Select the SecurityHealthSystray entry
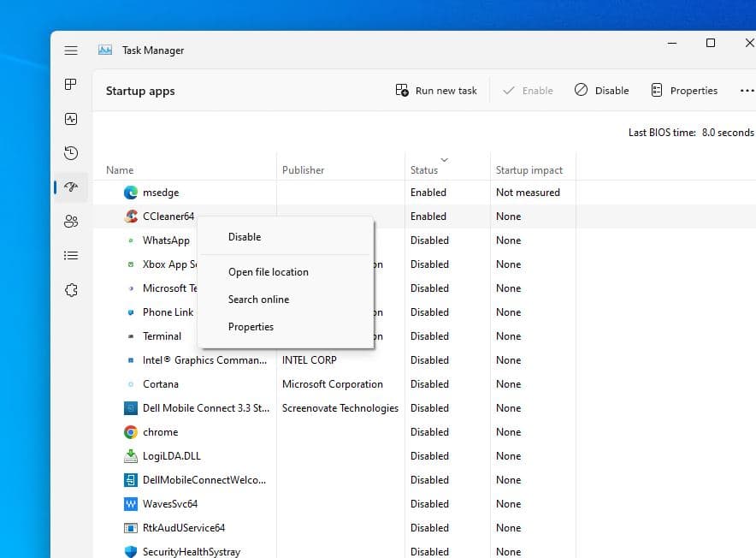756x558 pixels. point(191,552)
